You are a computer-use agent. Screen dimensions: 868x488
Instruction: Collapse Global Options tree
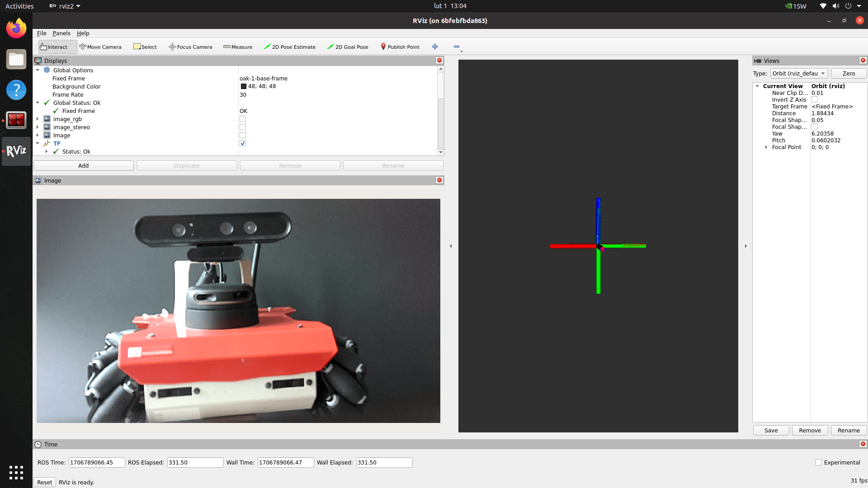tap(38, 70)
